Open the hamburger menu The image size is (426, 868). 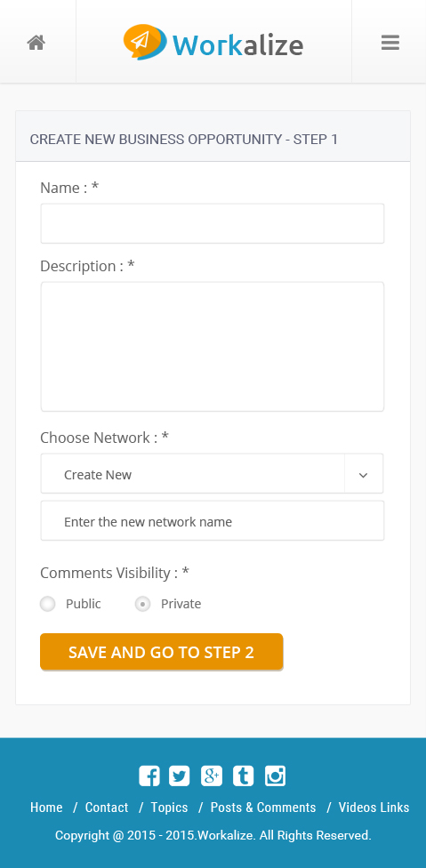390,43
